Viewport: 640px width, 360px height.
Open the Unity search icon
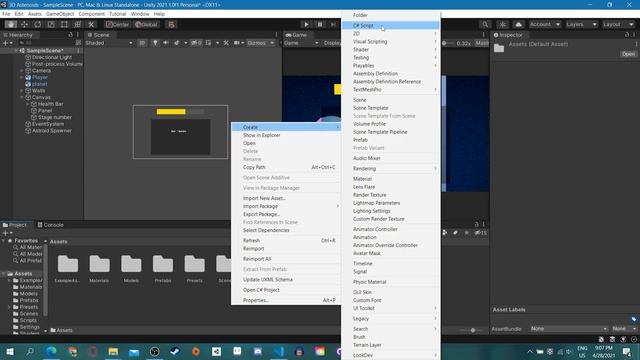tap(484, 24)
